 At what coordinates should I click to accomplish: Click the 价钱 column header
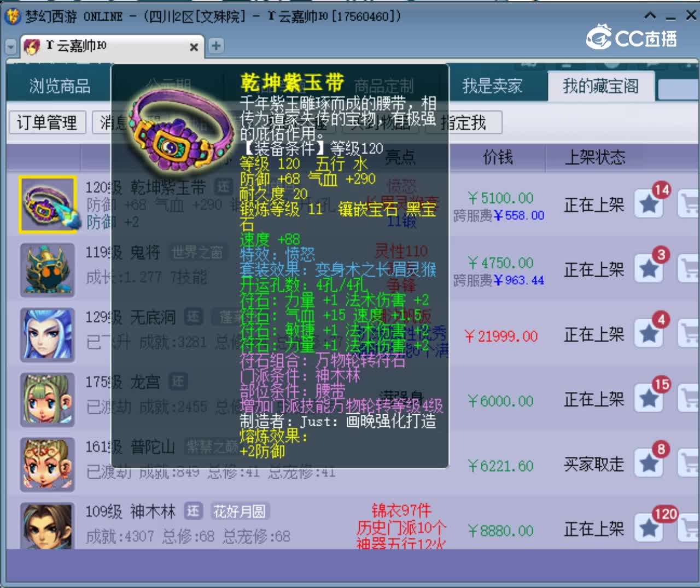click(498, 157)
